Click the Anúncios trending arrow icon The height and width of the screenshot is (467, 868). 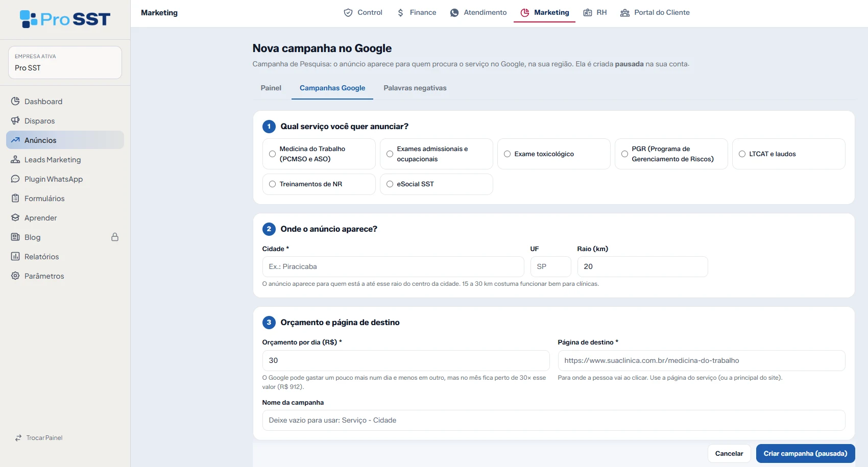pyautogui.click(x=15, y=140)
